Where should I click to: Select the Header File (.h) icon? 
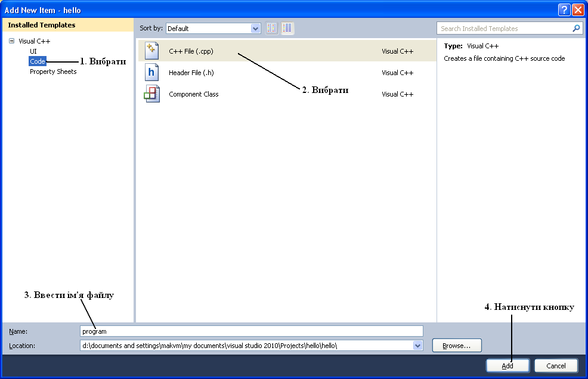coord(151,72)
